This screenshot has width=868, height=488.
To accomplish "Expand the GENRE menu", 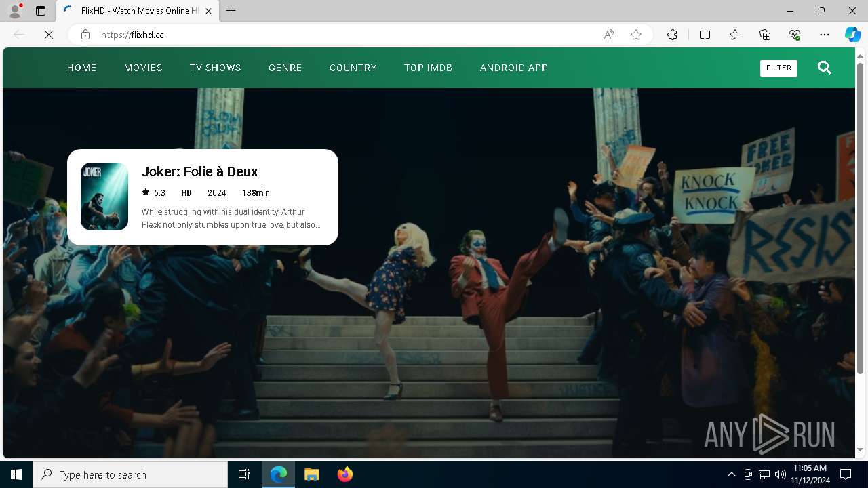I will (285, 68).
